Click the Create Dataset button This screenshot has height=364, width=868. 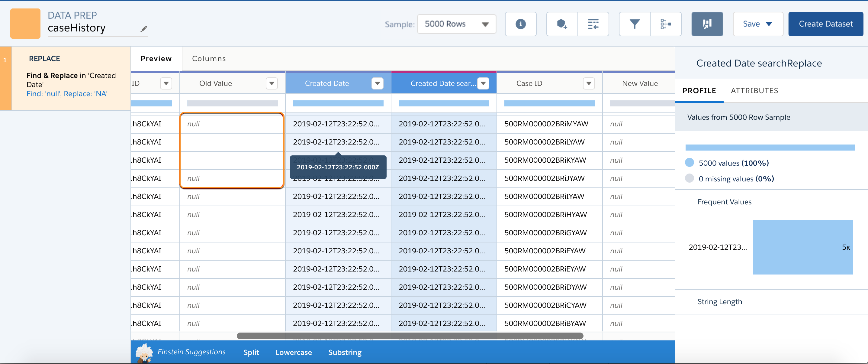(x=825, y=24)
